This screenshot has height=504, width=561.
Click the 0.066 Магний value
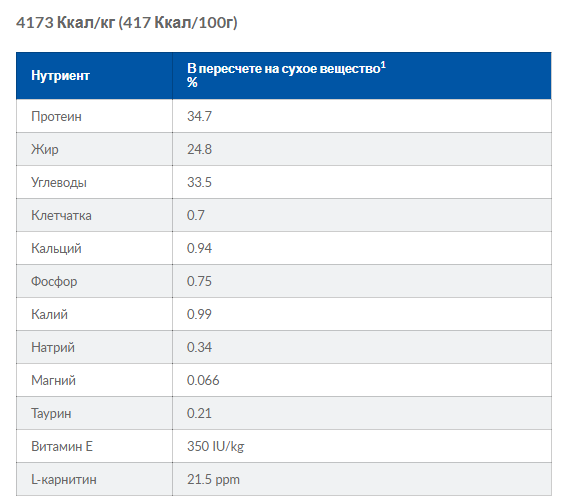coord(203,380)
